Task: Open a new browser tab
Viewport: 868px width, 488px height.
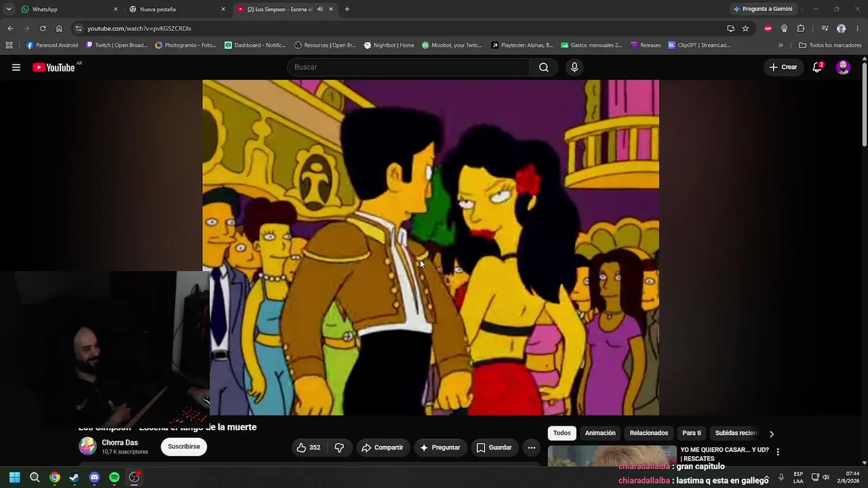Action: pyautogui.click(x=347, y=9)
